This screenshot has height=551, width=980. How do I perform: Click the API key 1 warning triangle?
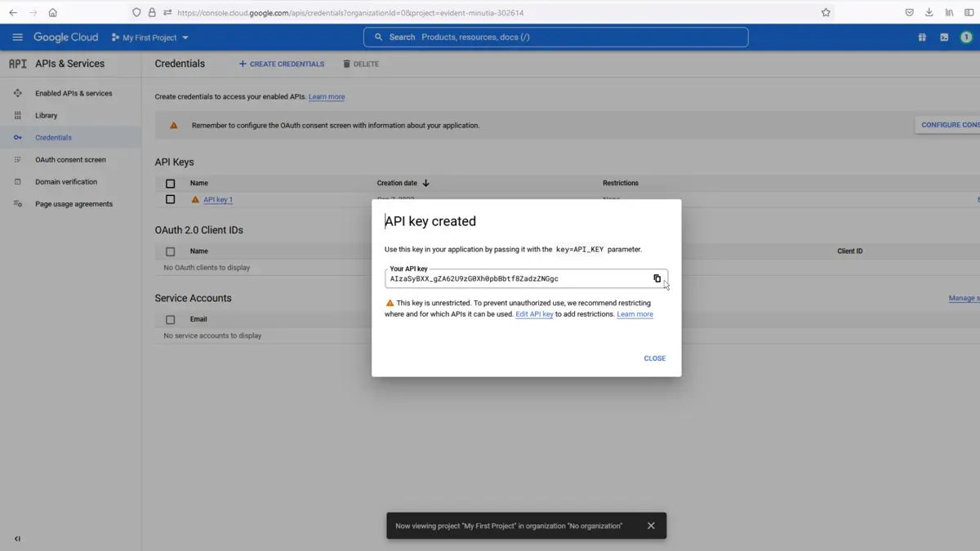tap(195, 200)
